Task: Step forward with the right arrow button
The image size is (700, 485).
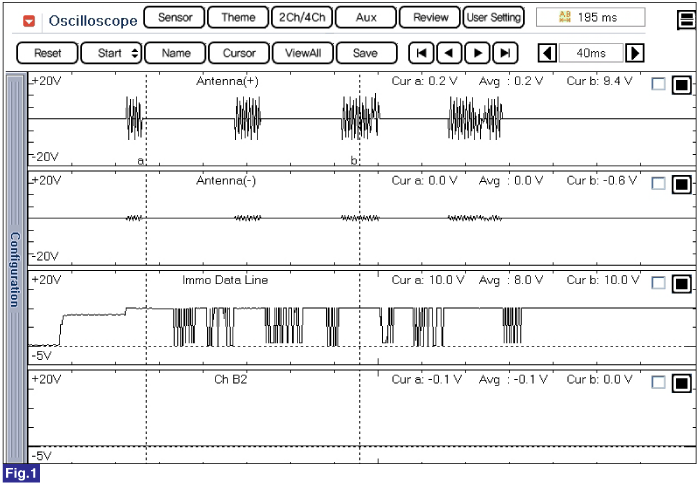Action: click(x=477, y=53)
